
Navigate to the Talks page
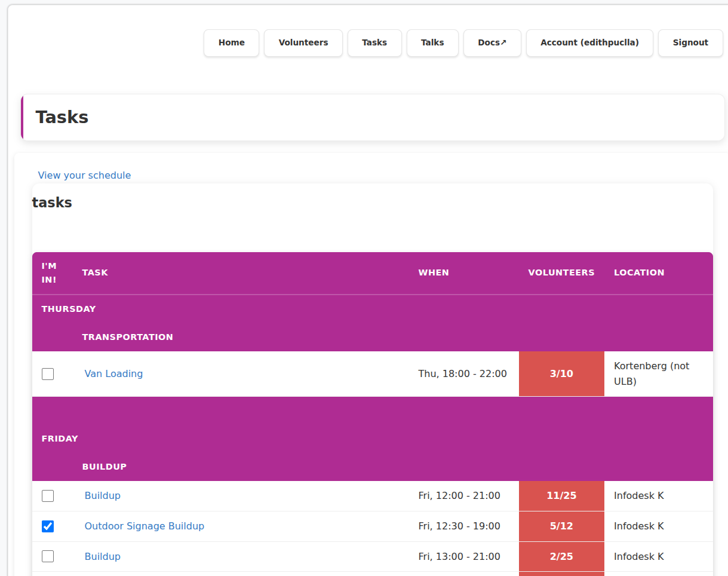click(x=432, y=43)
